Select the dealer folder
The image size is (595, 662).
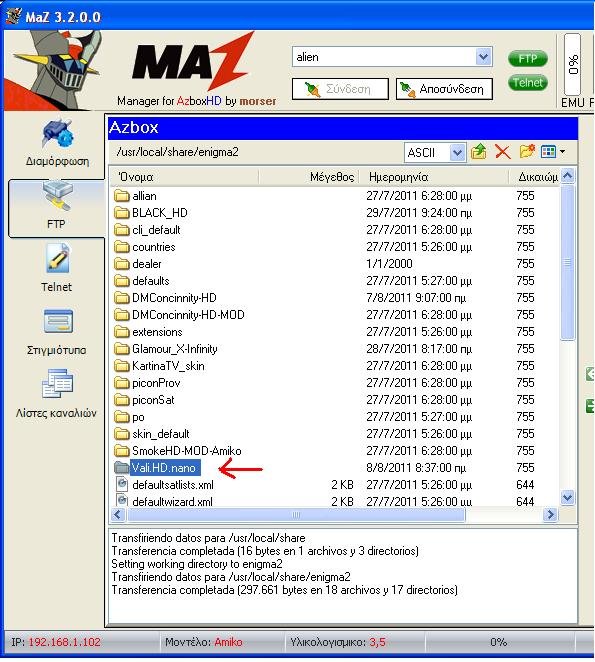(138, 264)
